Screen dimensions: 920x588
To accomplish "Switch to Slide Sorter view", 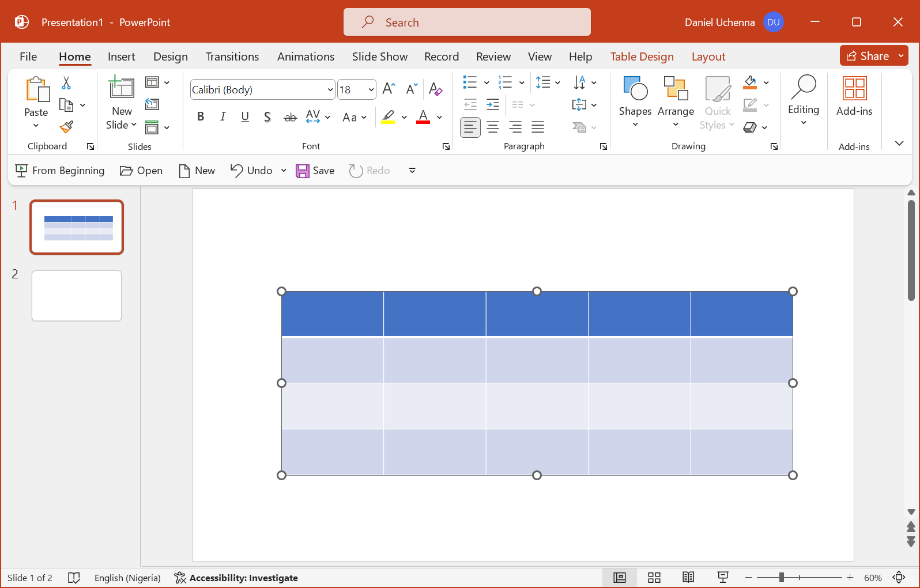I will click(654, 578).
